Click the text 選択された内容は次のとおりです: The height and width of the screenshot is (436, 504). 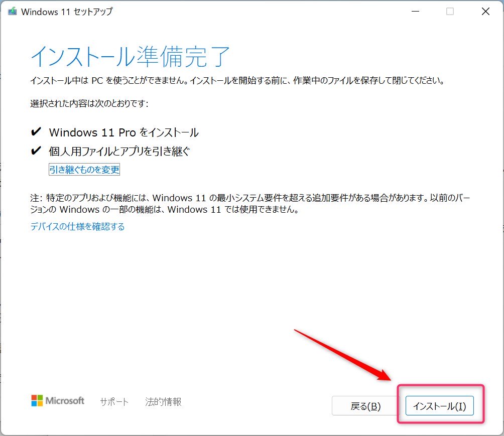click(89, 103)
